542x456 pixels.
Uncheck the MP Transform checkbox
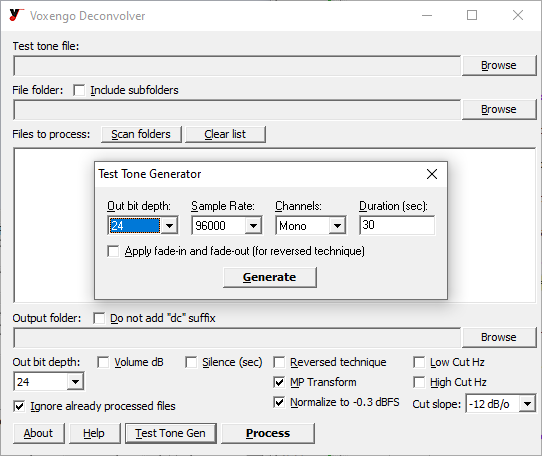pos(279,382)
